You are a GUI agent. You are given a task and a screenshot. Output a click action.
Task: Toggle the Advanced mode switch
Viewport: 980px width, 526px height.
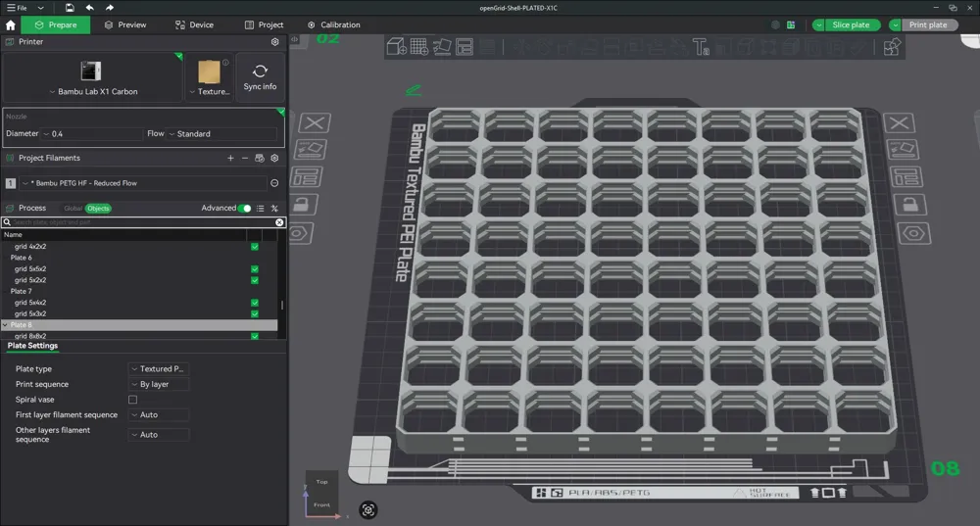point(244,208)
